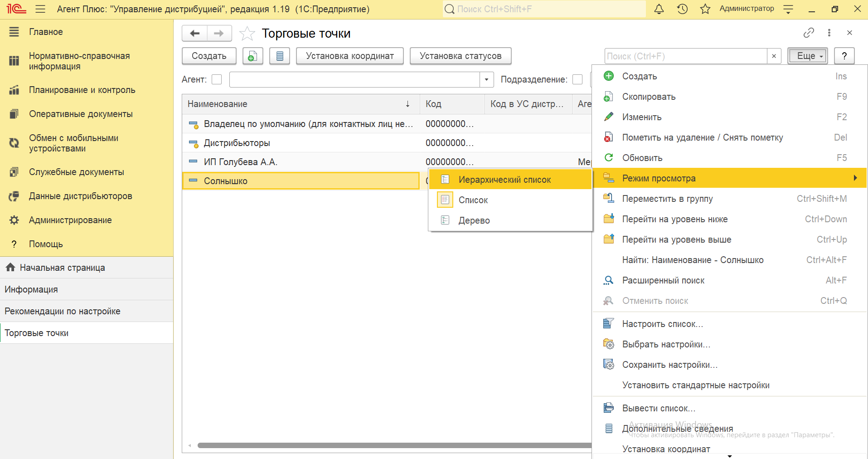This screenshot has width=868, height=459.
Task: Expand the Агент dropdown list
Action: pyautogui.click(x=486, y=79)
